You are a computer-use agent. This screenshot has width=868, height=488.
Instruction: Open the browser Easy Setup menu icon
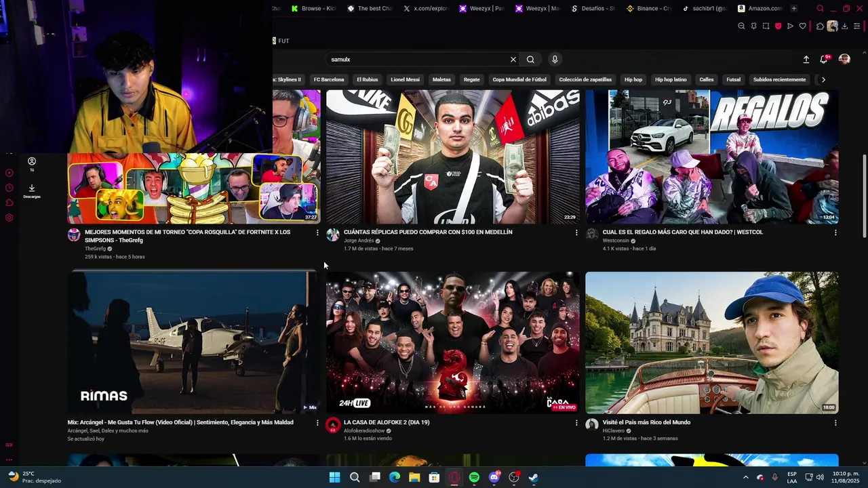coord(858,26)
